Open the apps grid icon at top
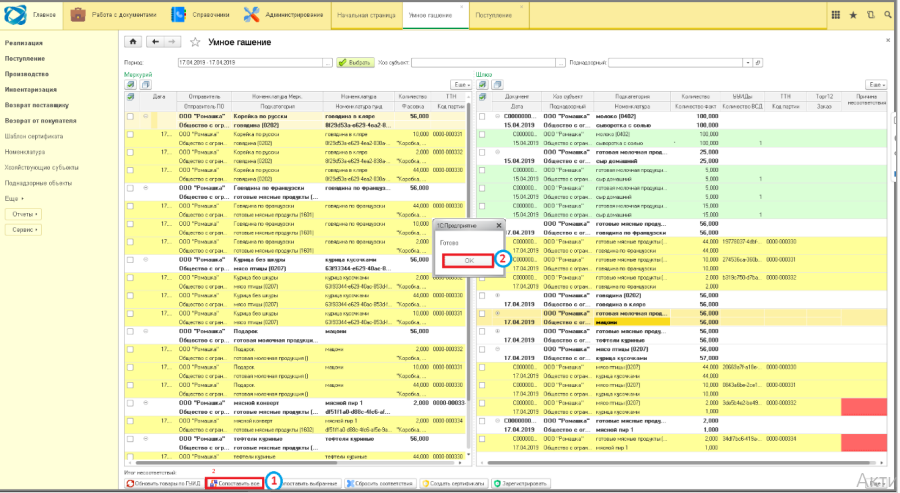 835,15
